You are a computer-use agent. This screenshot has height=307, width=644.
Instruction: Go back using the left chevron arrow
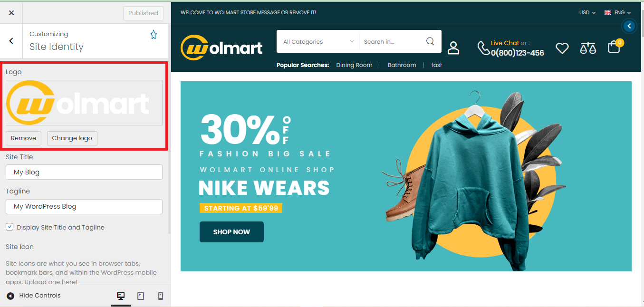(x=11, y=41)
